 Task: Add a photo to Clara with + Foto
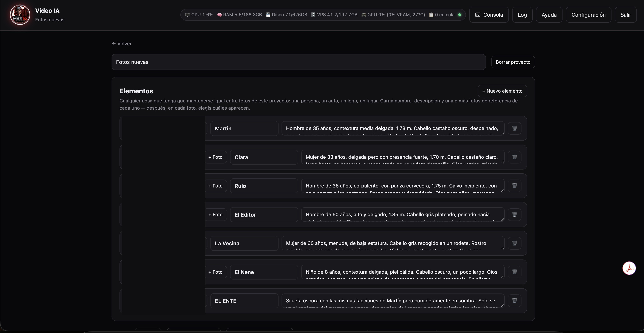click(216, 157)
